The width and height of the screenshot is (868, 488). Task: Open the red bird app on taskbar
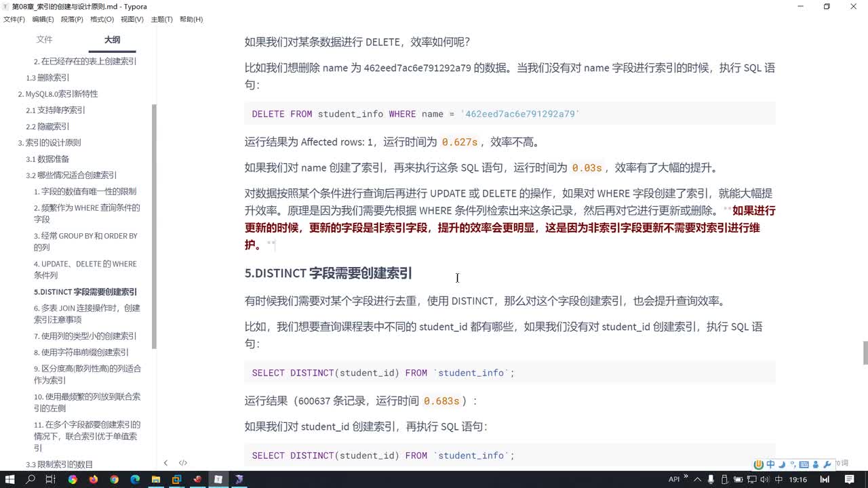[x=197, y=479]
